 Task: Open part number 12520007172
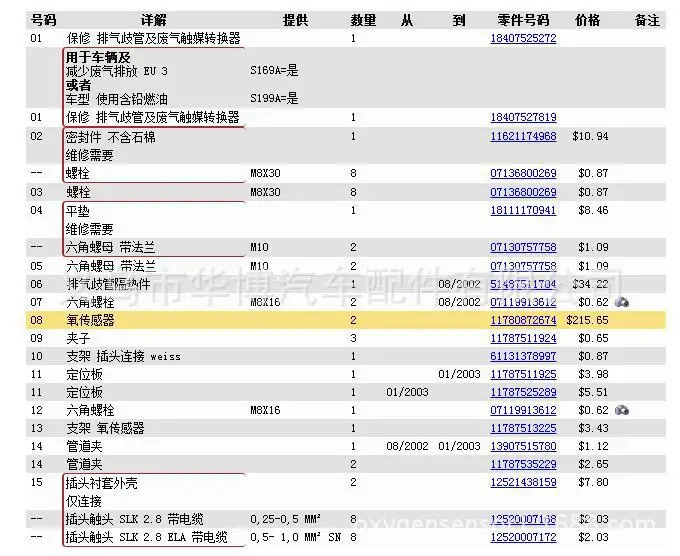(523, 537)
